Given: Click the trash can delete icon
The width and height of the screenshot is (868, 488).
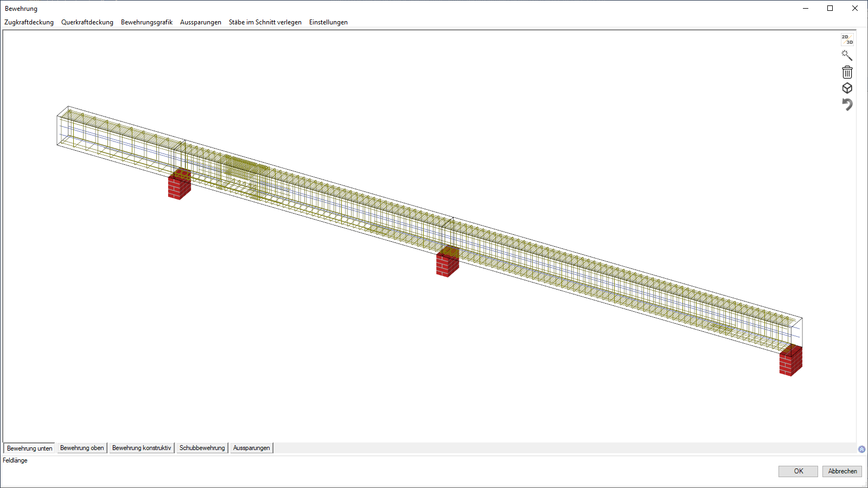Looking at the screenshot, I should click(847, 72).
